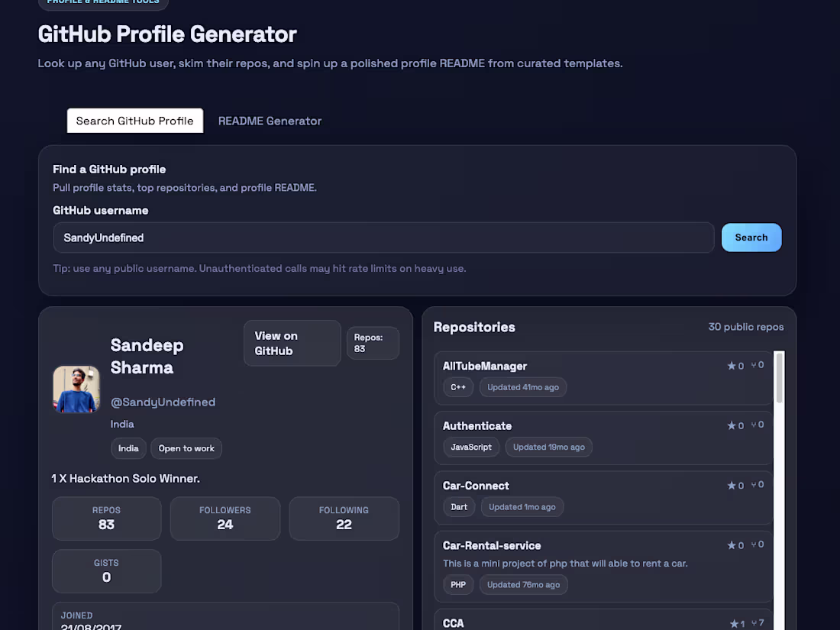
Task: Select the JavaScript badge under Authenticate
Action: pyautogui.click(x=471, y=447)
